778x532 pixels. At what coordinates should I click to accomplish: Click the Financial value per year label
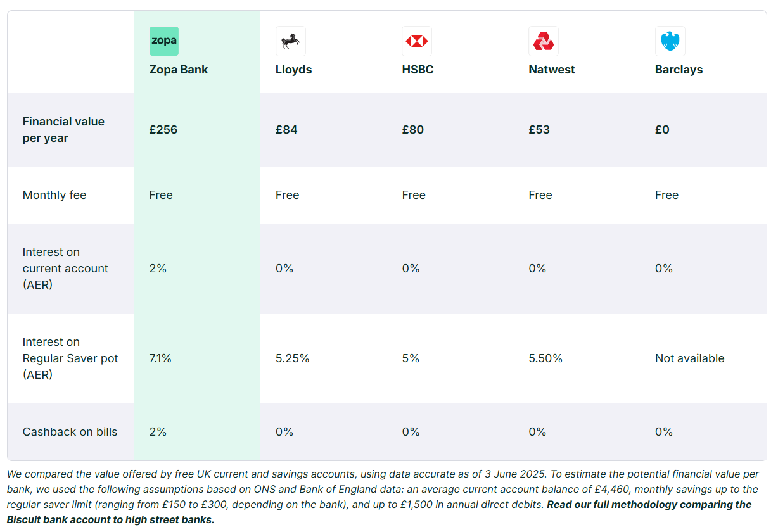[x=63, y=130]
